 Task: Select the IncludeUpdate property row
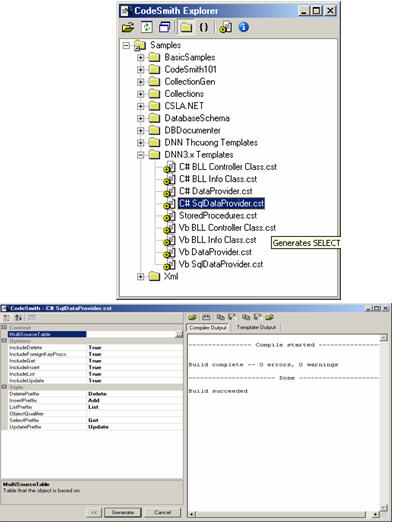coord(95,381)
